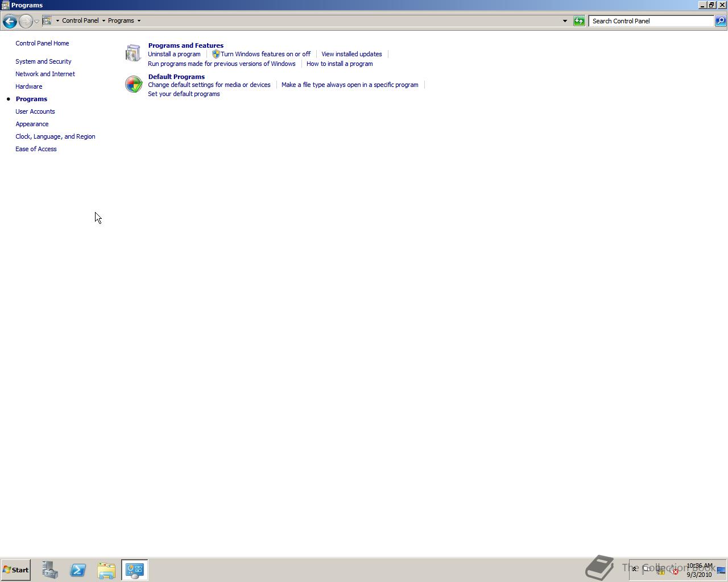Viewport: 728px width, 582px height.
Task: Open Set your default programs
Action: (184, 94)
